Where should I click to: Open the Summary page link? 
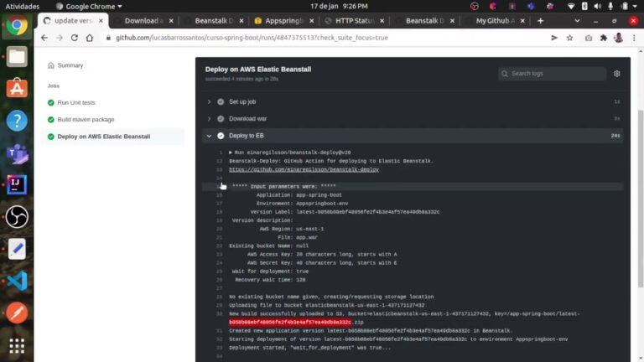tap(70, 65)
